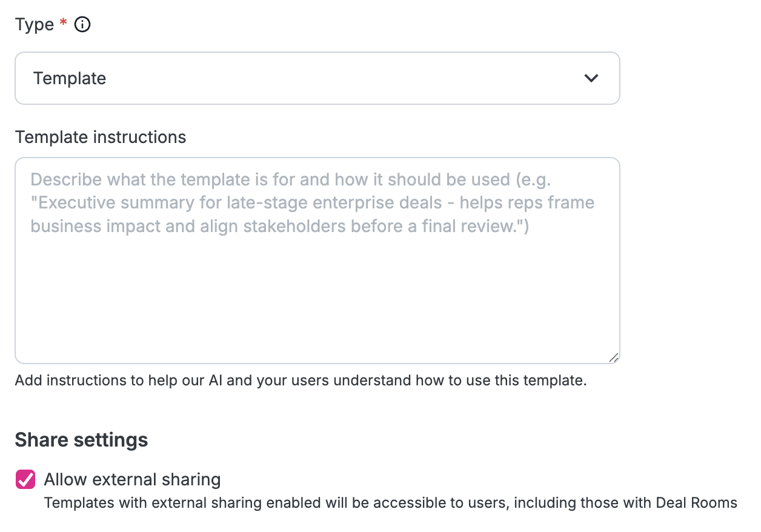Click the Template instructions field label
The width and height of the screenshot is (761, 532).
(x=101, y=138)
